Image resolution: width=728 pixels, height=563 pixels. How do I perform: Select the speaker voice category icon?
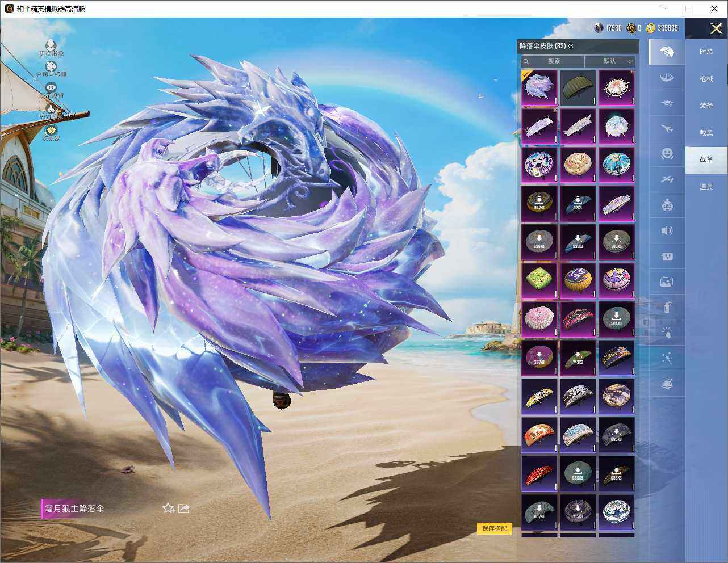(x=667, y=230)
